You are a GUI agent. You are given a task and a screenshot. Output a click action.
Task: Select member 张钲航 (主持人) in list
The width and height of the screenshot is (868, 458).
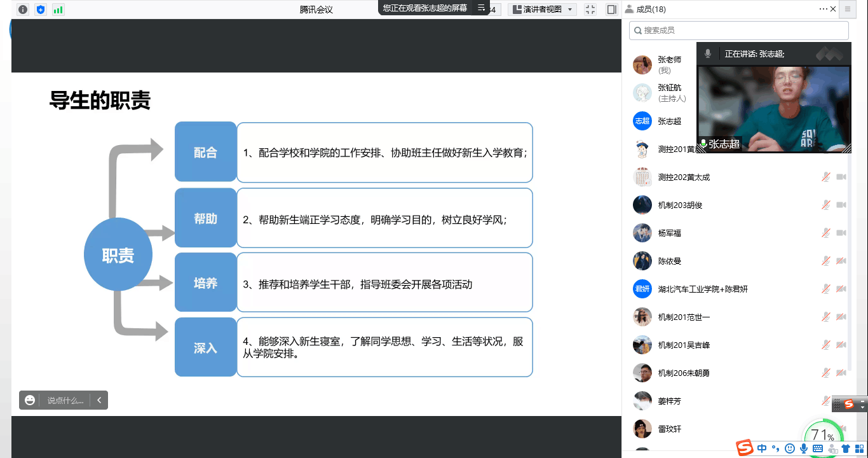(670, 93)
